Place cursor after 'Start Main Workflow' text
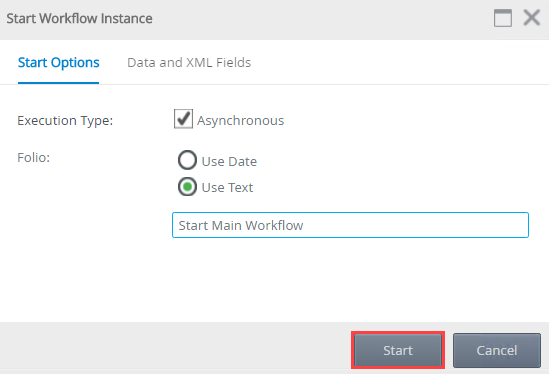549x374 pixels. pos(305,226)
